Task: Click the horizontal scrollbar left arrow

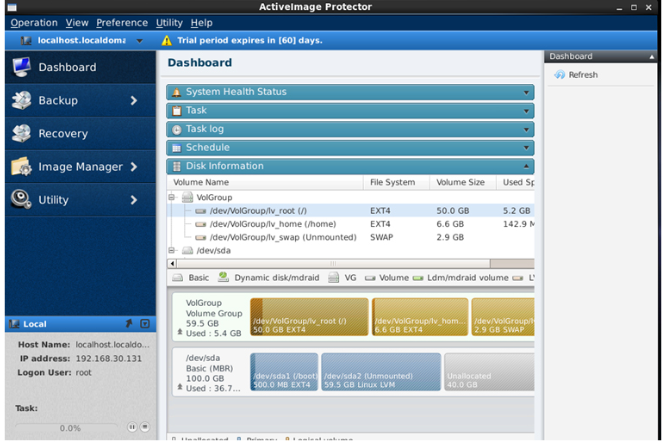Action: click(x=172, y=263)
